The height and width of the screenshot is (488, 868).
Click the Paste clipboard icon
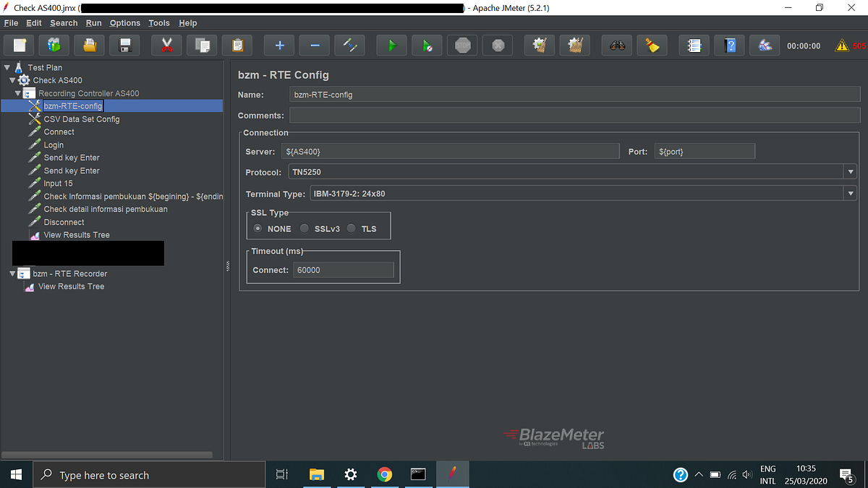pyautogui.click(x=237, y=46)
